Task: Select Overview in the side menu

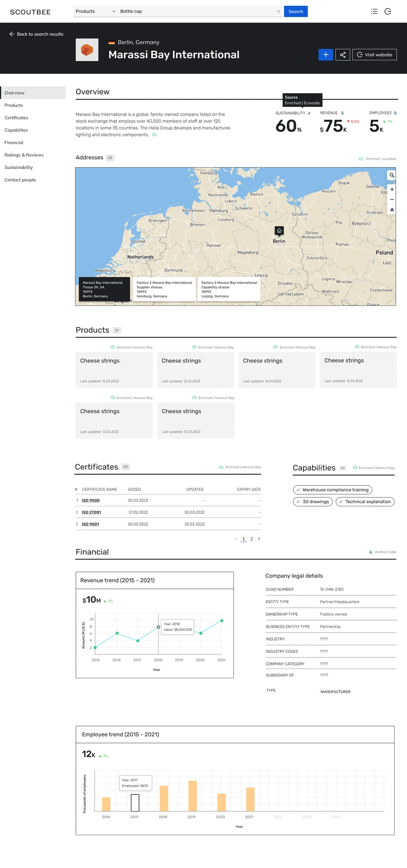Action: click(33, 93)
